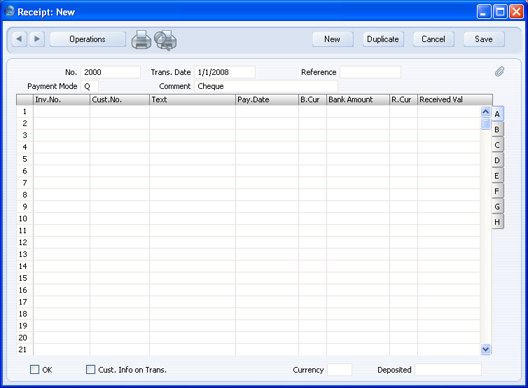
Task: Go to the next record arrow
Action: coord(37,39)
